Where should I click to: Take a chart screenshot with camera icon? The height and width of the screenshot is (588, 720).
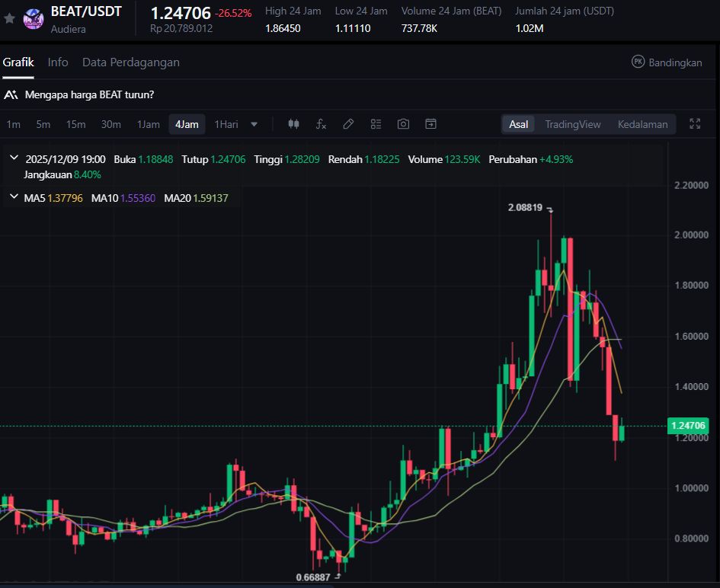coord(403,124)
